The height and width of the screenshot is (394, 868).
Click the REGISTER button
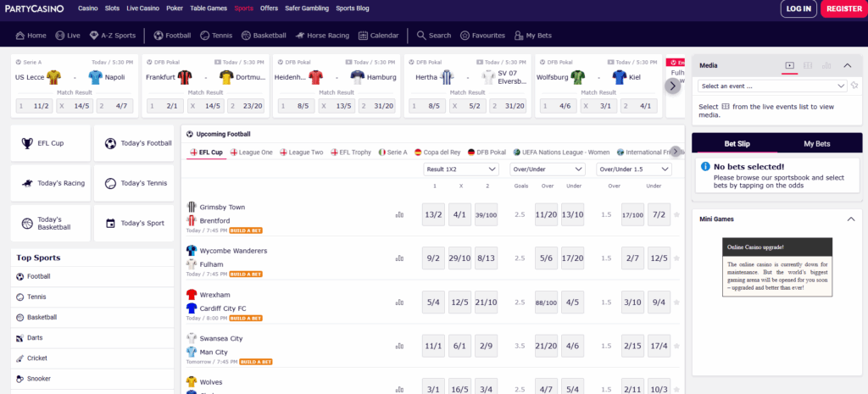click(843, 8)
